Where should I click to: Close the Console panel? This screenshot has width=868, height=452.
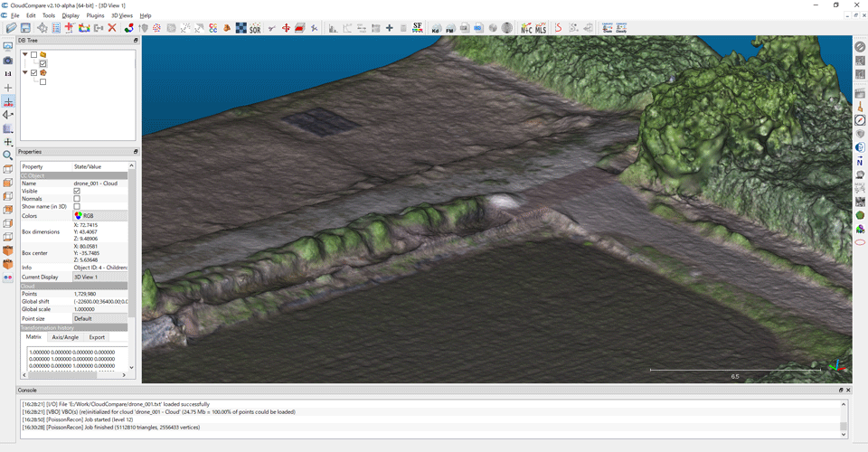point(848,390)
